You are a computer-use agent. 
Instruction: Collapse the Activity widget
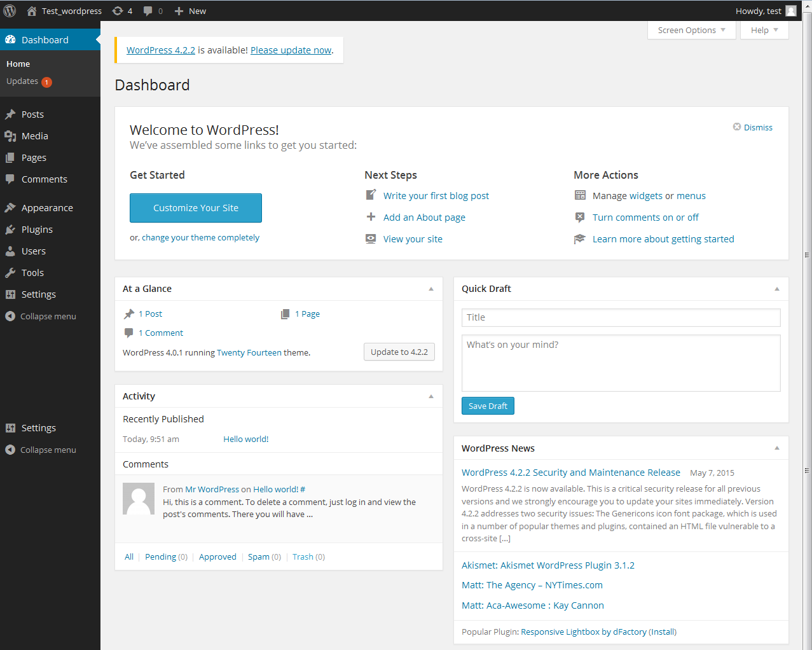431,396
